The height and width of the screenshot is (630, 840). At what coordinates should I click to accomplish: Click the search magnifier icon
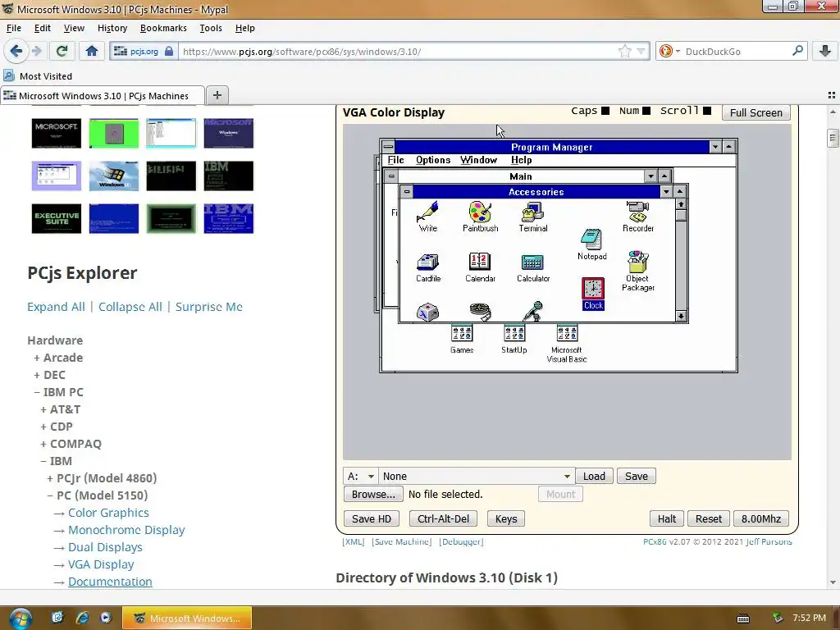pyautogui.click(x=797, y=51)
